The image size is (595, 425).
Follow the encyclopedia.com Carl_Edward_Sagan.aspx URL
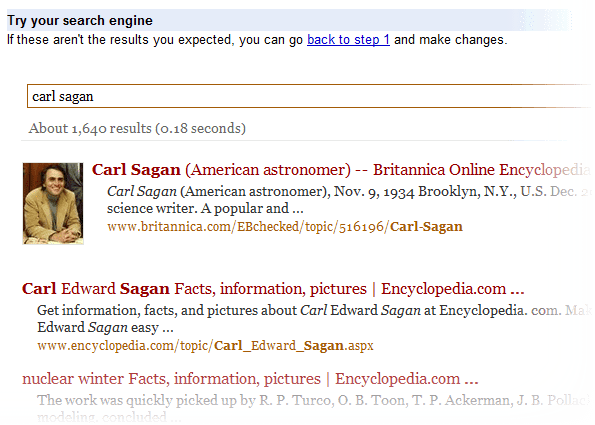coord(205,346)
